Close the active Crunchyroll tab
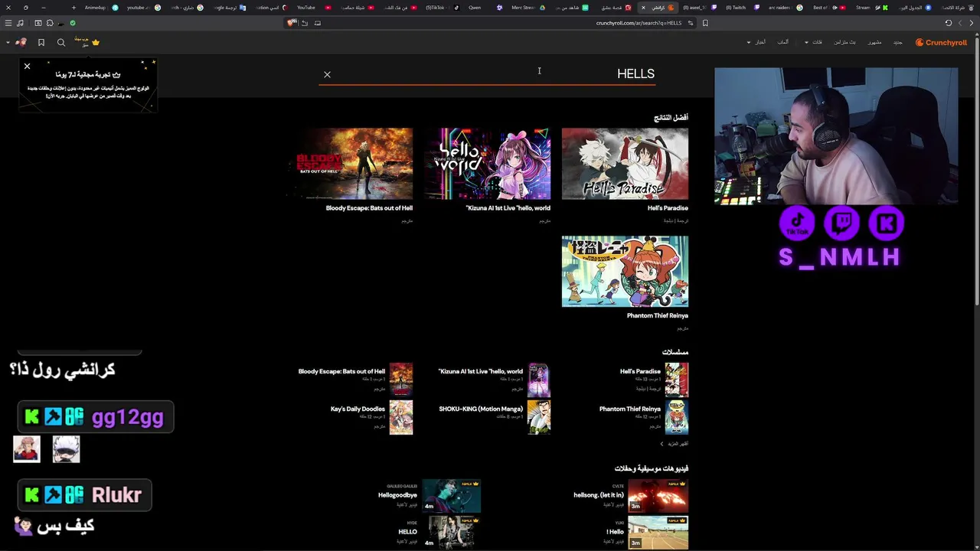Viewport: 980px width, 551px height. (643, 8)
